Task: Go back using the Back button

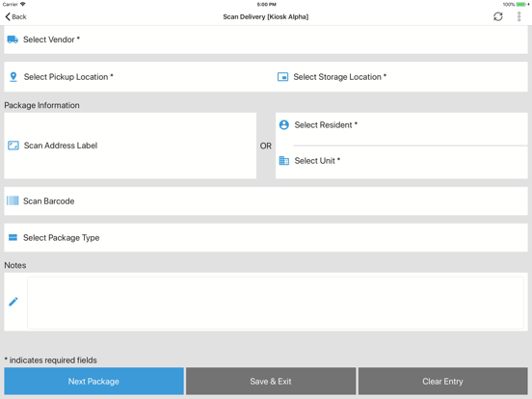Action: tap(15, 16)
